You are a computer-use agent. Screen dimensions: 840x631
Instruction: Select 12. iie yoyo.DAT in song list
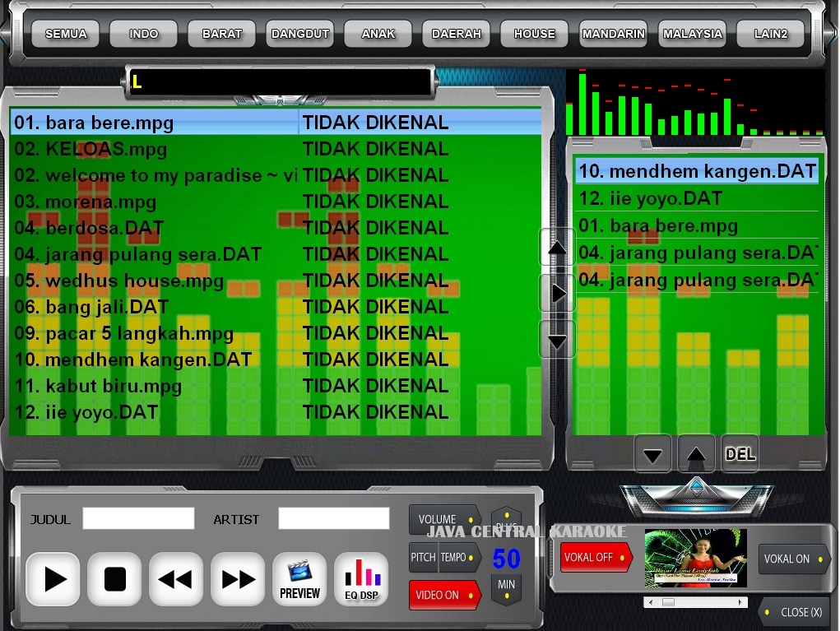click(x=276, y=412)
